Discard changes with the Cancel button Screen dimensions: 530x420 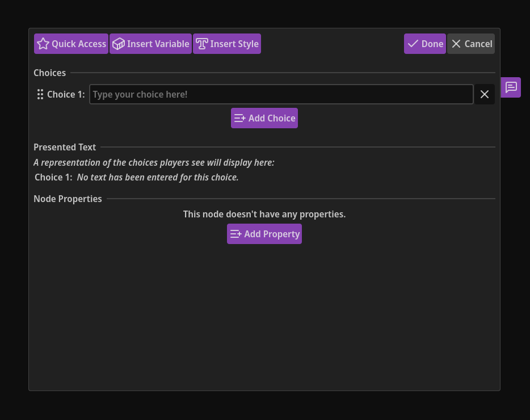(470, 43)
